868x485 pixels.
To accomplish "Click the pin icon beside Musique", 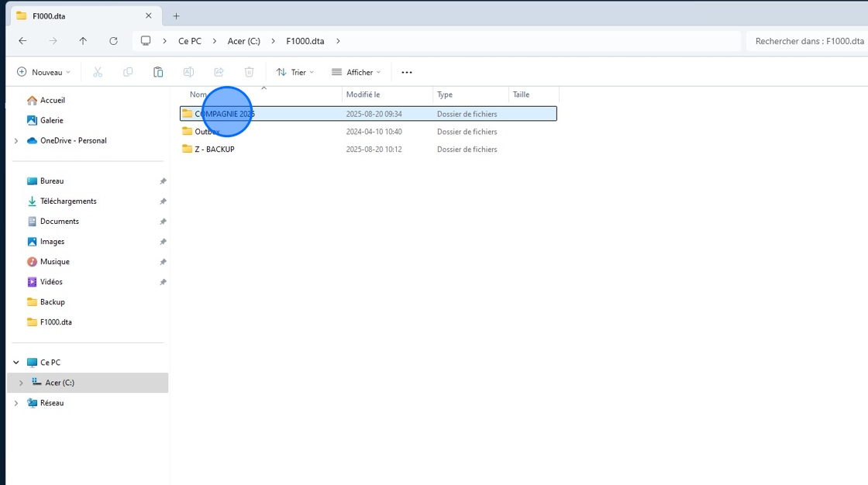I will (x=163, y=262).
